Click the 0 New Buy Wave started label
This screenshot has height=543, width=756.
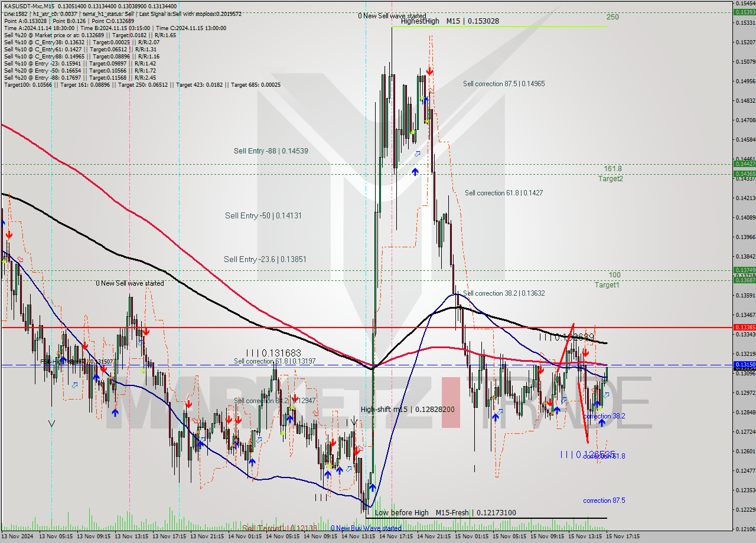click(366, 528)
